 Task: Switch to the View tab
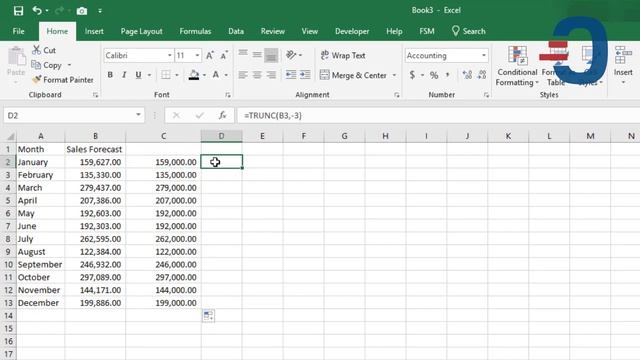310,31
